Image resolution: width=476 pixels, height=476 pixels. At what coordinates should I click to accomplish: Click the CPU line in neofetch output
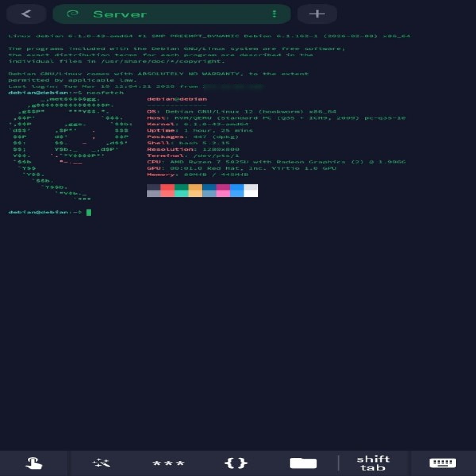pos(276,162)
